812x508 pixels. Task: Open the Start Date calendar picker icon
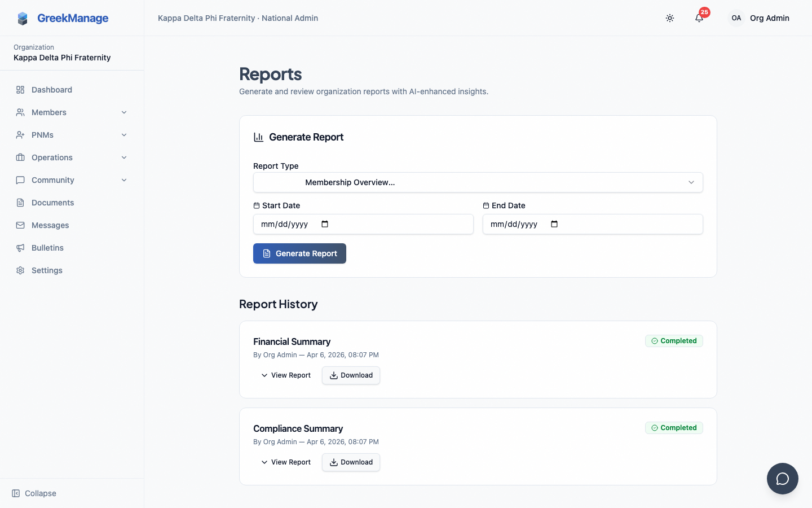325,224
